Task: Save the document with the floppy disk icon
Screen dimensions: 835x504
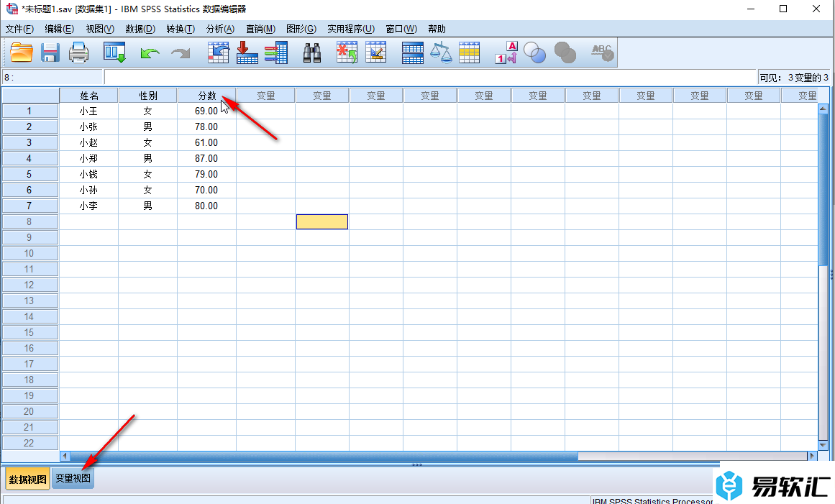Action: 50,52
